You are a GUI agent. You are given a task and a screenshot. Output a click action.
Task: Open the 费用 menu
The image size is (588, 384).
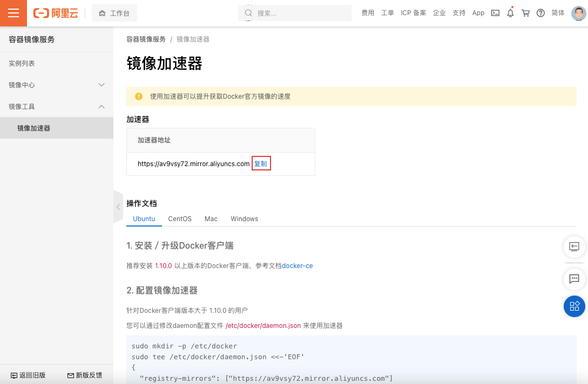tap(368, 13)
